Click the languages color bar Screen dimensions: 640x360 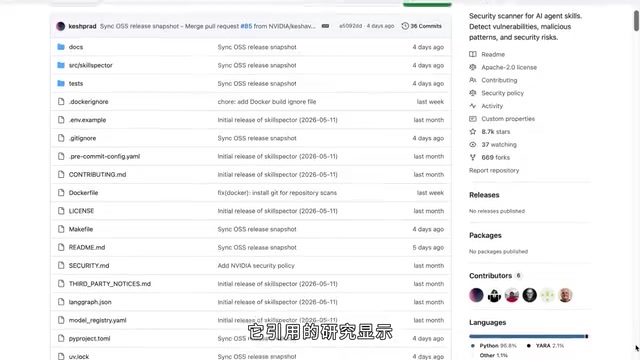[x=529, y=336]
